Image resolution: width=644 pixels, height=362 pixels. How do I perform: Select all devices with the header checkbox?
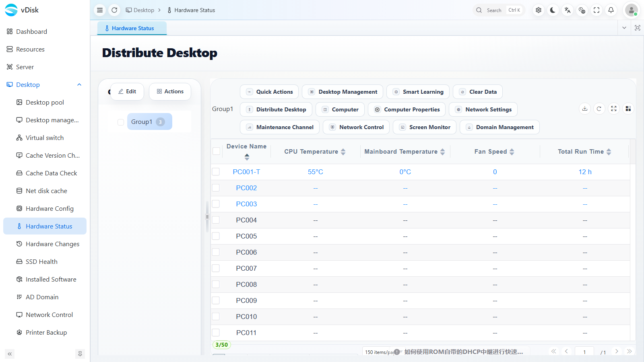(x=217, y=151)
